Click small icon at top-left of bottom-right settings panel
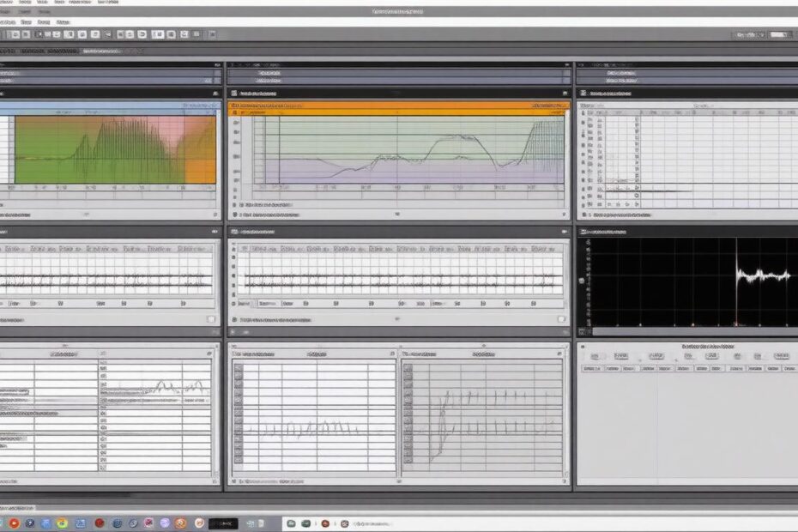 tap(583, 346)
